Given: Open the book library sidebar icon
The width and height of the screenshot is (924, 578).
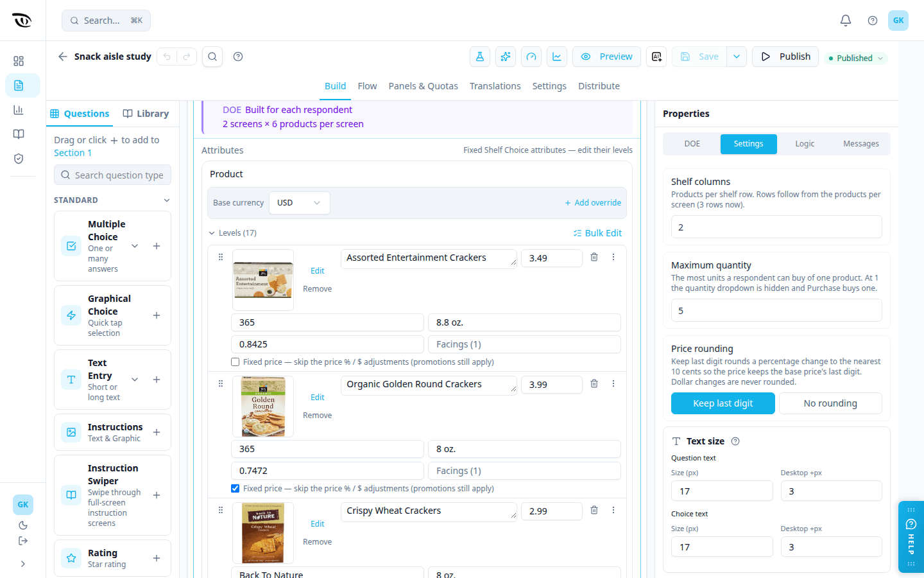Looking at the screenshot, I should [19, 134].
